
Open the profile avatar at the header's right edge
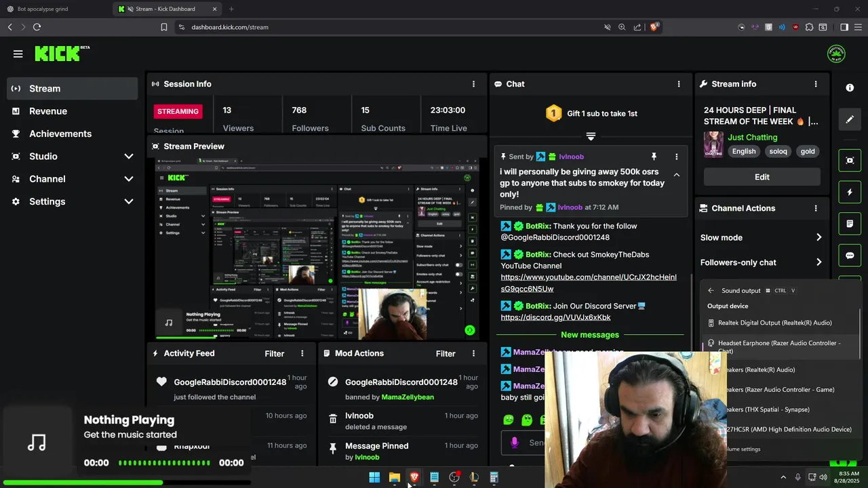836,54
